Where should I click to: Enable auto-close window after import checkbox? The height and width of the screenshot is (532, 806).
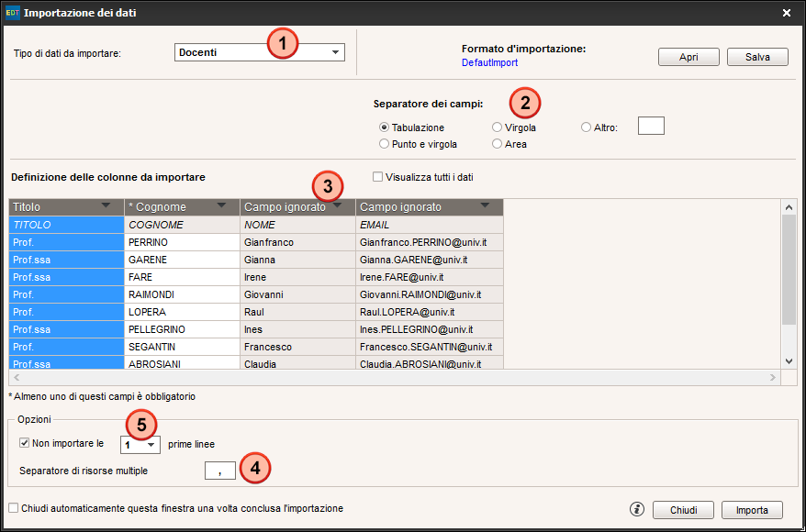(14, 508)
